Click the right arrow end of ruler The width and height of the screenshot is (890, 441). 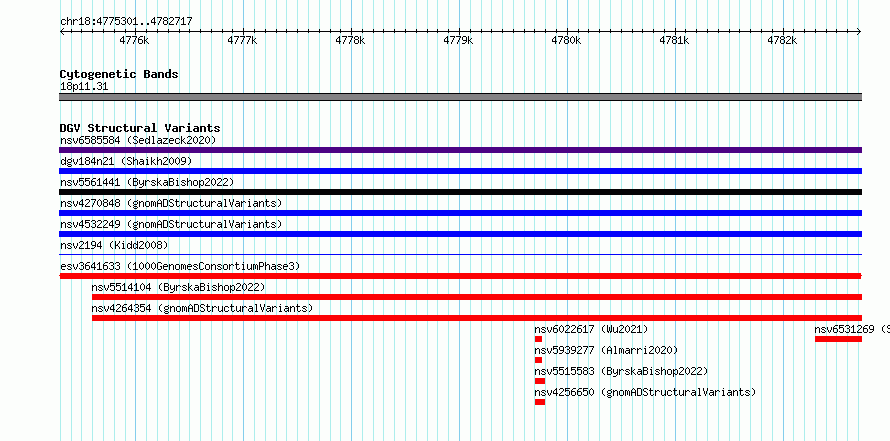point(859,31)
